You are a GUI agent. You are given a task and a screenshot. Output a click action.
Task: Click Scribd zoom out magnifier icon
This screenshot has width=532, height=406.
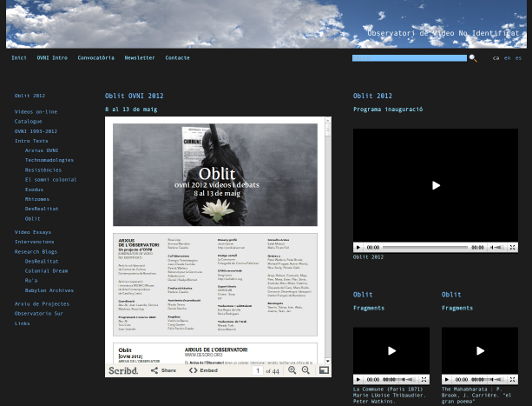306,370
